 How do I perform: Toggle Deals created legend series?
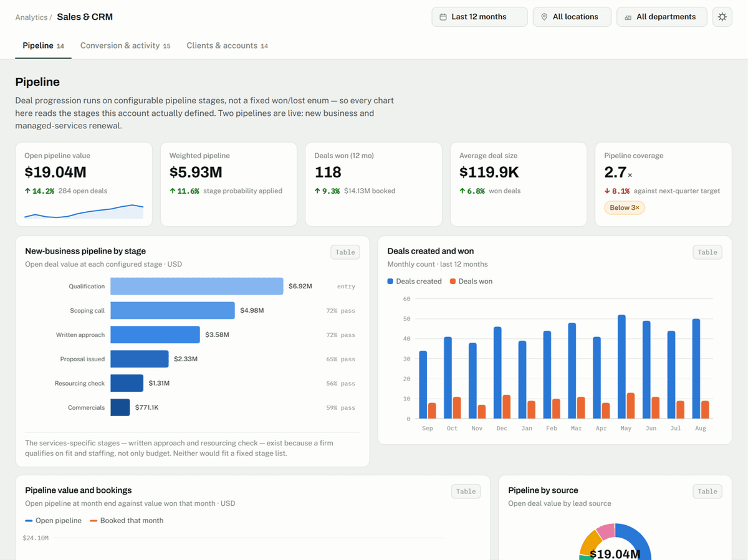tap(415, 282)
